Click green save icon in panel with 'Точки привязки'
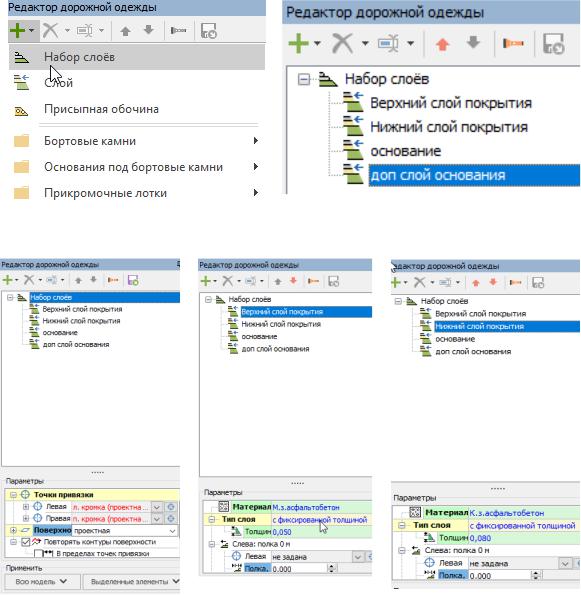The image size is (581, 595). (133, 280)
